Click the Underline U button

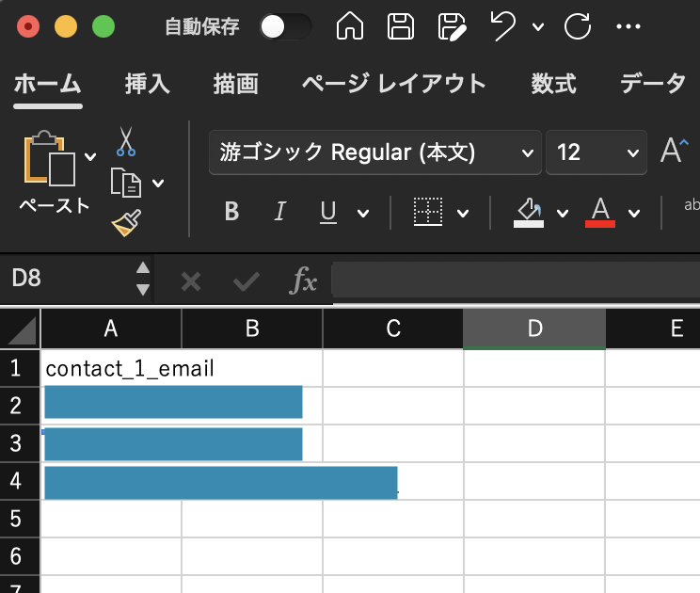tap(328, 213)
